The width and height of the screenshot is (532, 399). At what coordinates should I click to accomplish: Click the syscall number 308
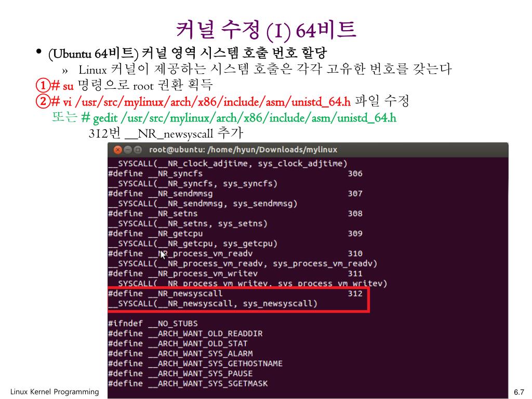click(x=355, y=214)
